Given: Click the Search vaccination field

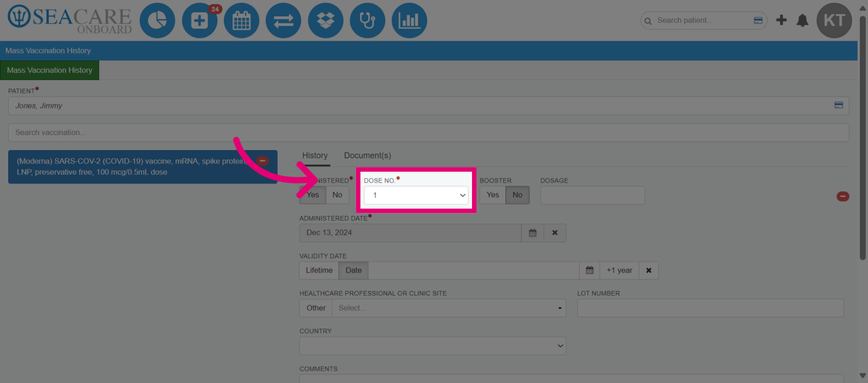Looking at the screenshot, I should [429, 133].
